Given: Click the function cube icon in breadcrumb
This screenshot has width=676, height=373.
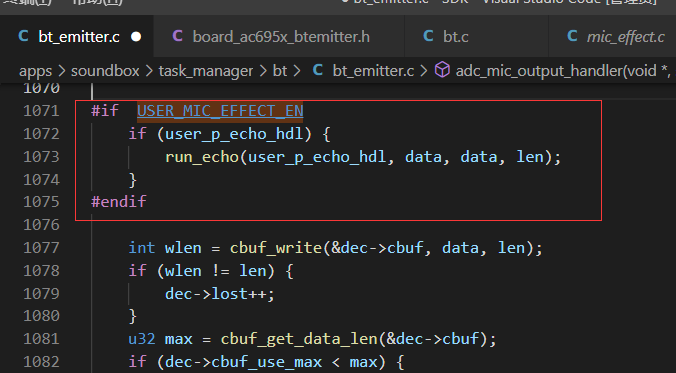Looking at the screenshot, I should [x=442, y=70].
